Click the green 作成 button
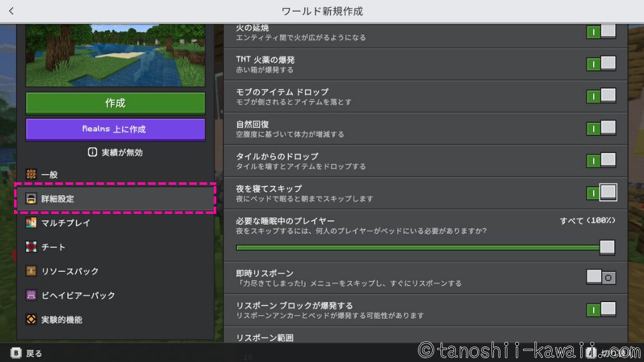644x362 pixels. click(115, 102)
